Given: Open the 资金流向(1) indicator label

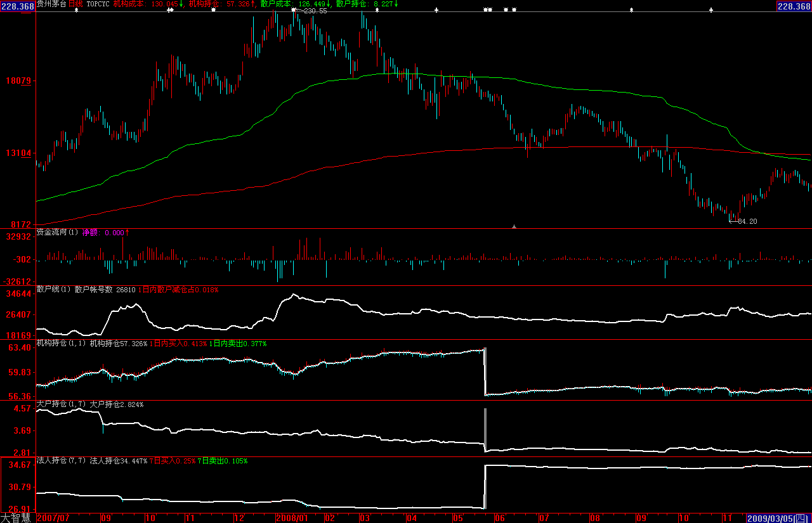Looking at the screenshot, I should pyautogui.click(x=57, y=233).
